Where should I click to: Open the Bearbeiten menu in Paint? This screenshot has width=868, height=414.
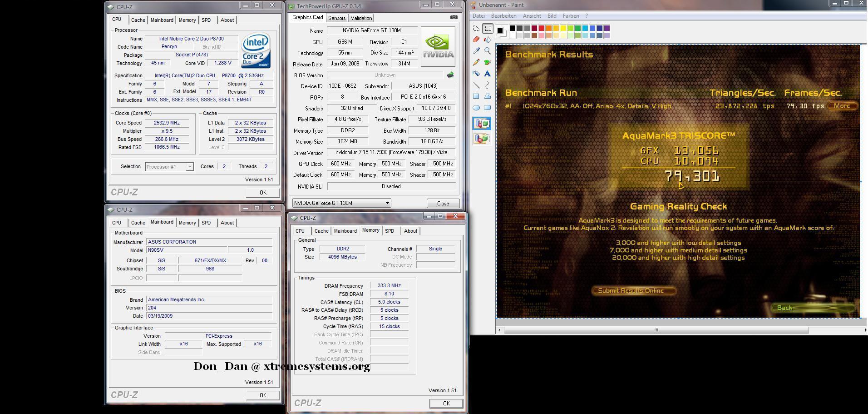[x=503, y=16]
